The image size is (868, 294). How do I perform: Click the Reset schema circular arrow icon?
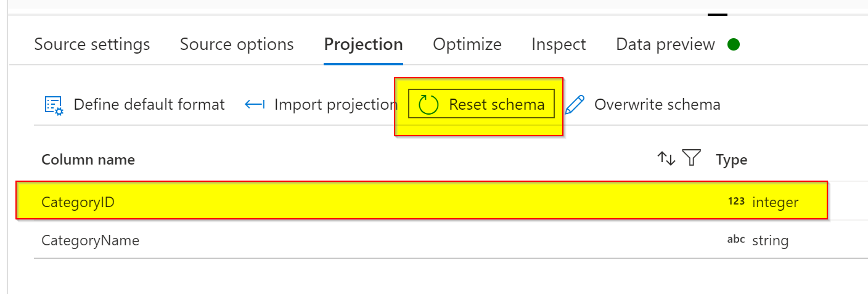428,105
